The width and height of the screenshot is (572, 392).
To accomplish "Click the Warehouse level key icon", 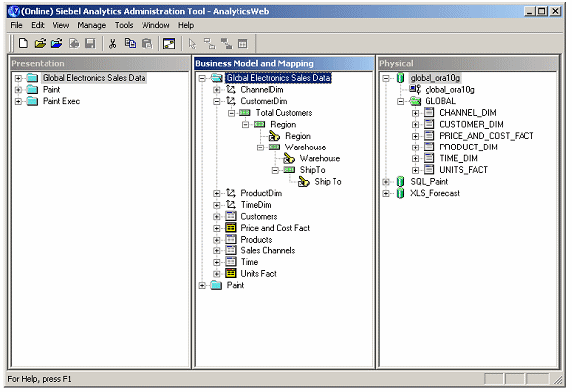I will 289,158.
